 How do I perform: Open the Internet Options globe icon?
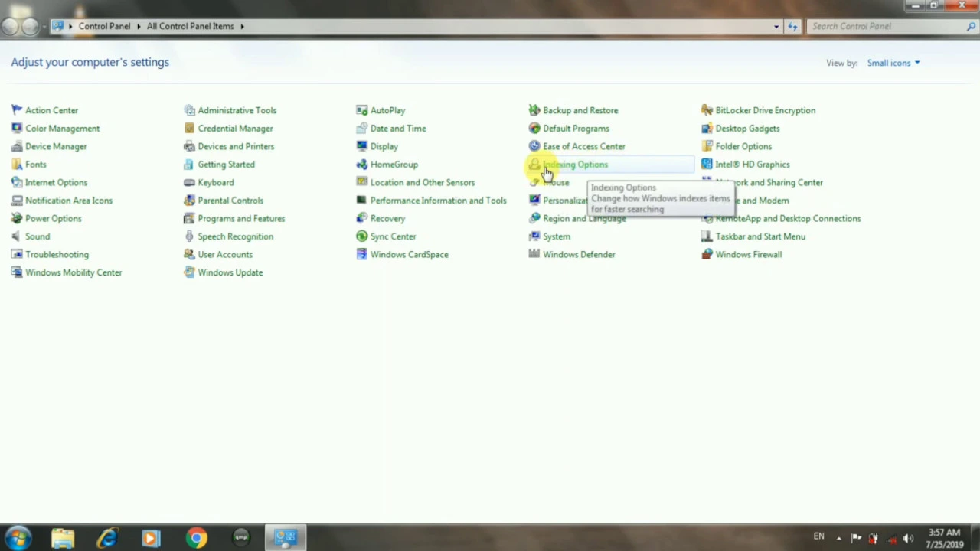coord(17,182)
